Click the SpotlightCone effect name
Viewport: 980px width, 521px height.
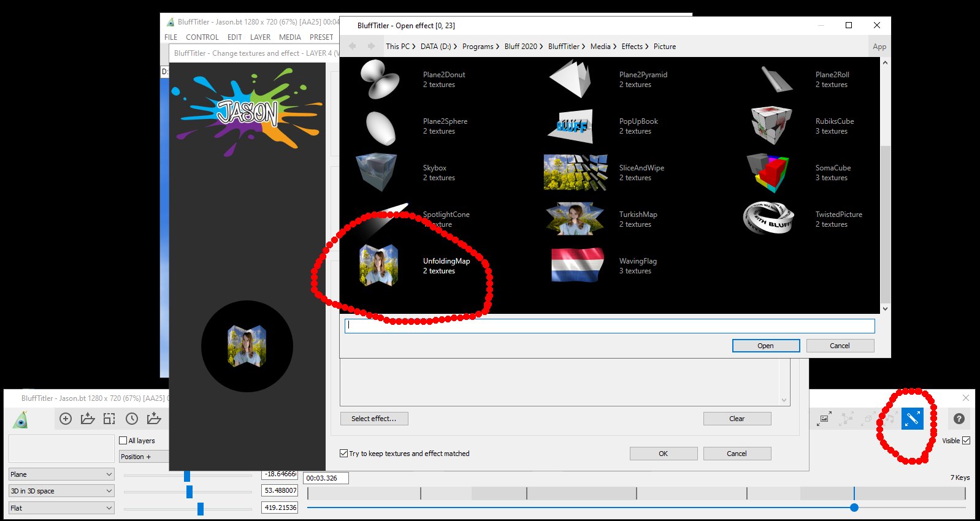[446, 215]
